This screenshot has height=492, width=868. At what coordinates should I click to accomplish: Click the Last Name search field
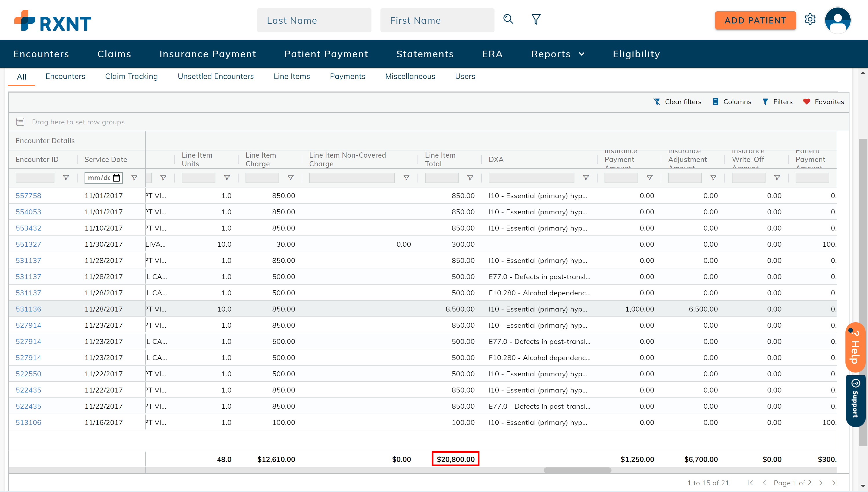314,20
